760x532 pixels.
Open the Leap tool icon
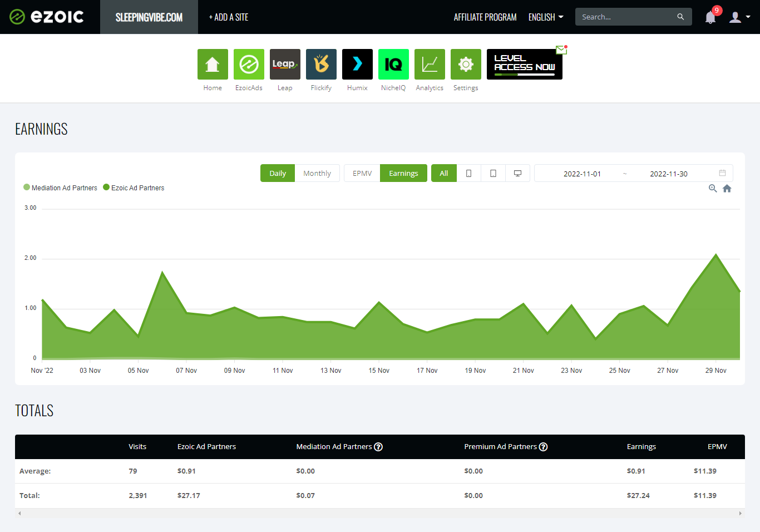[x=285, y=64]
